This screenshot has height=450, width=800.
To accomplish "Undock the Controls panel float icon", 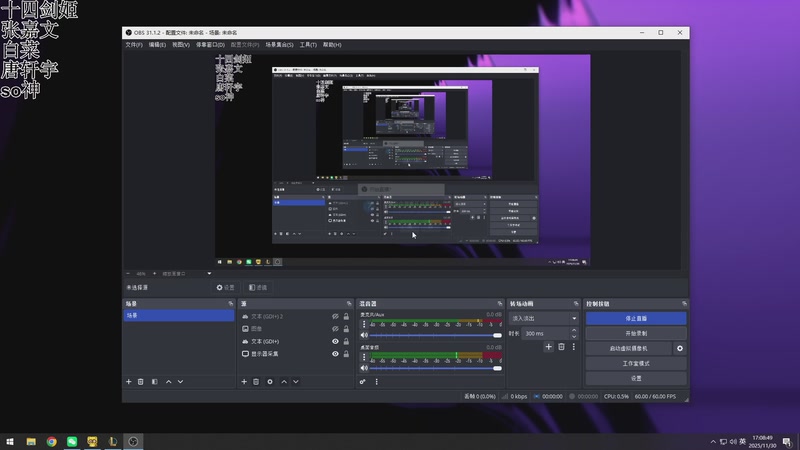I will click(684, 304).
